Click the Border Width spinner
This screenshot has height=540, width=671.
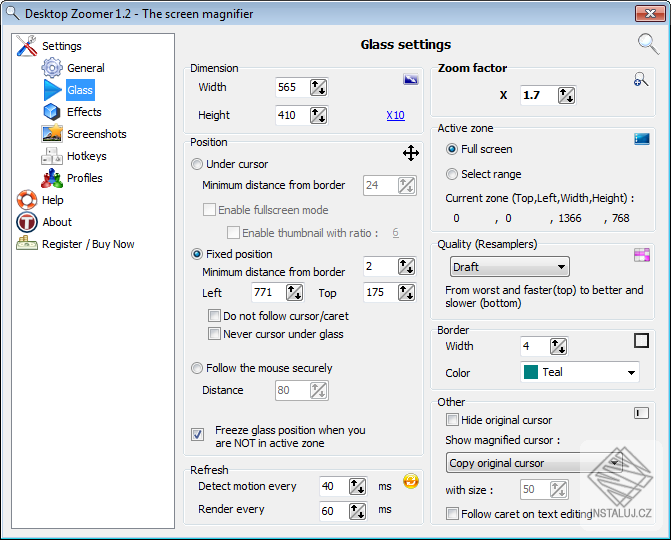(558, 346)
